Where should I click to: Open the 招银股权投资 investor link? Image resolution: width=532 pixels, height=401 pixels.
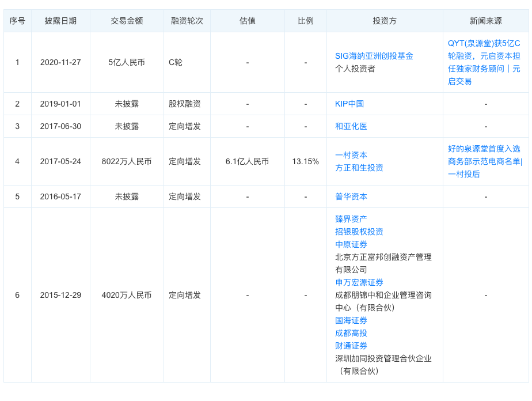pos(359,232)
